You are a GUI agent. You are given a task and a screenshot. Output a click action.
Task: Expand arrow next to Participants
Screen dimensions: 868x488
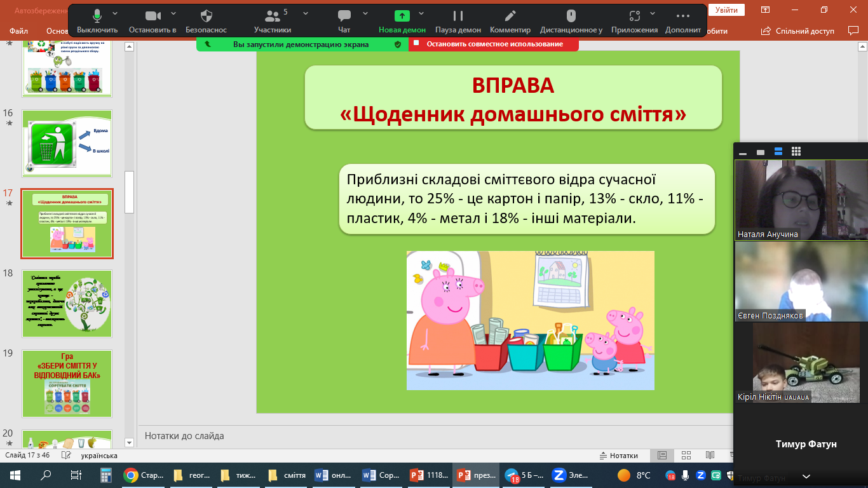[x=306, y=13]
